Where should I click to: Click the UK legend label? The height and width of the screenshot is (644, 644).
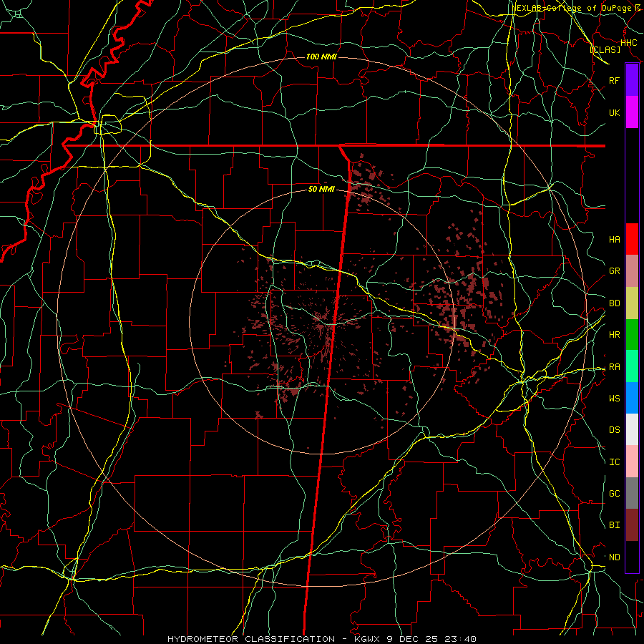tap(614, 112)
